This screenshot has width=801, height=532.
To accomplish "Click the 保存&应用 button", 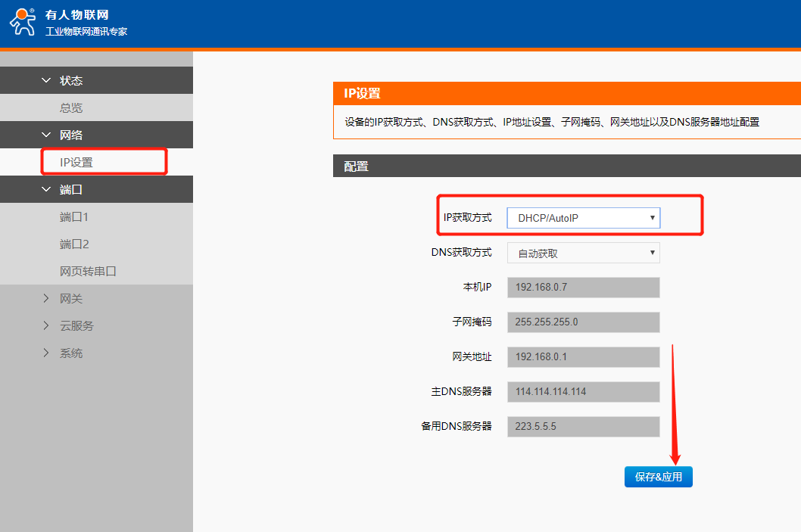I will [658, 477].
